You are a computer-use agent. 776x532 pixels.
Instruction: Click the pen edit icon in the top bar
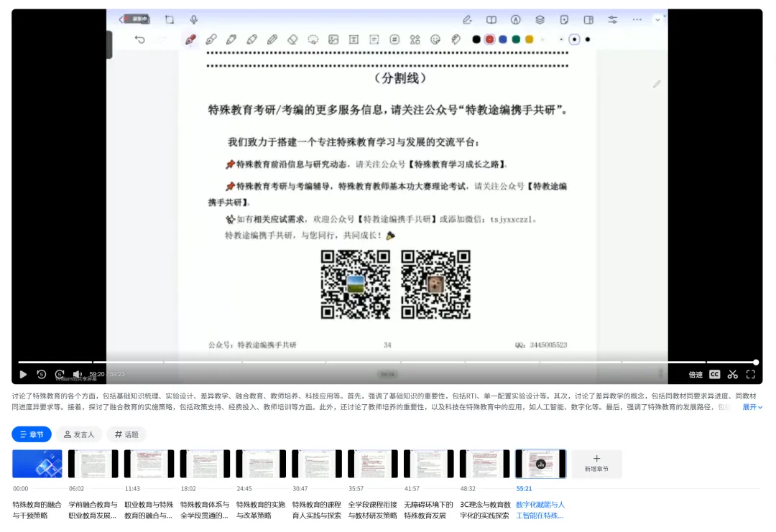pyautogui.click(x=467, y=20)
